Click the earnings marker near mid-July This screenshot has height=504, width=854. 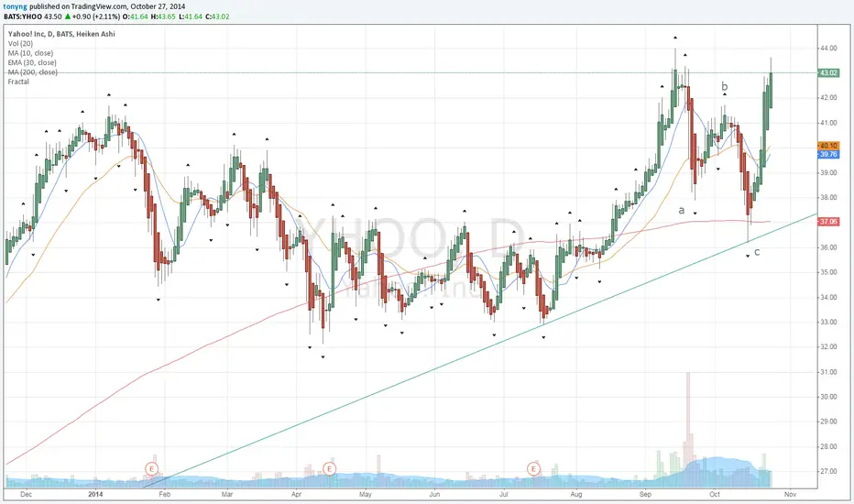[533, 469]
